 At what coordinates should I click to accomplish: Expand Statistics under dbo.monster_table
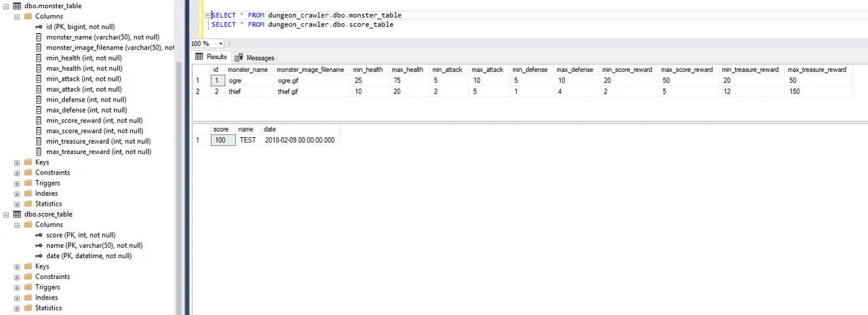click(17, 204)
